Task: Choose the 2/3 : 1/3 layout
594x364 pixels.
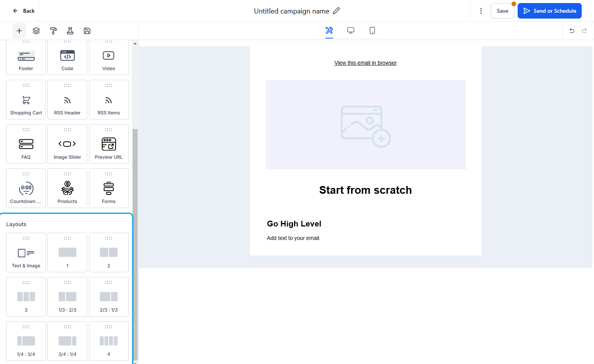Action: tap(109, 297)
